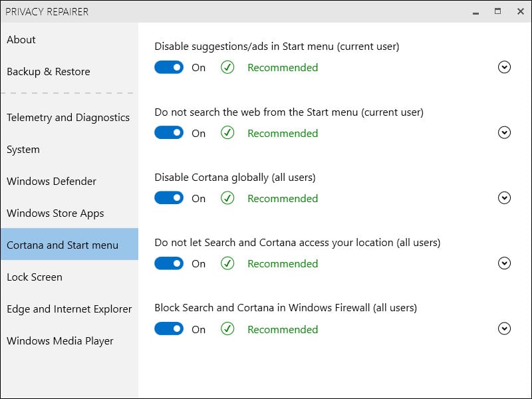This screenshot has height=399, width=532.
Task: Select the System category
Action: tap(69, 149)
